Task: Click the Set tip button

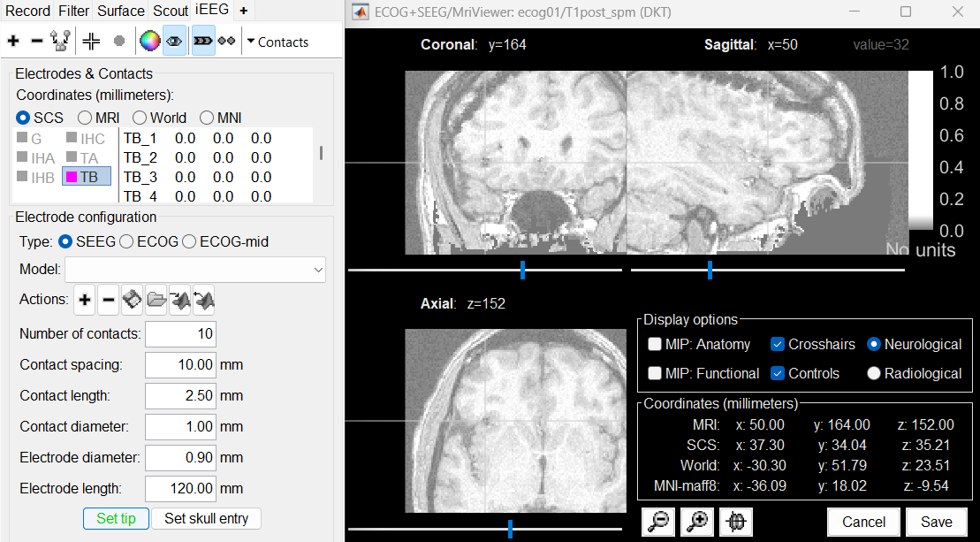Action: tap(116, 518)
